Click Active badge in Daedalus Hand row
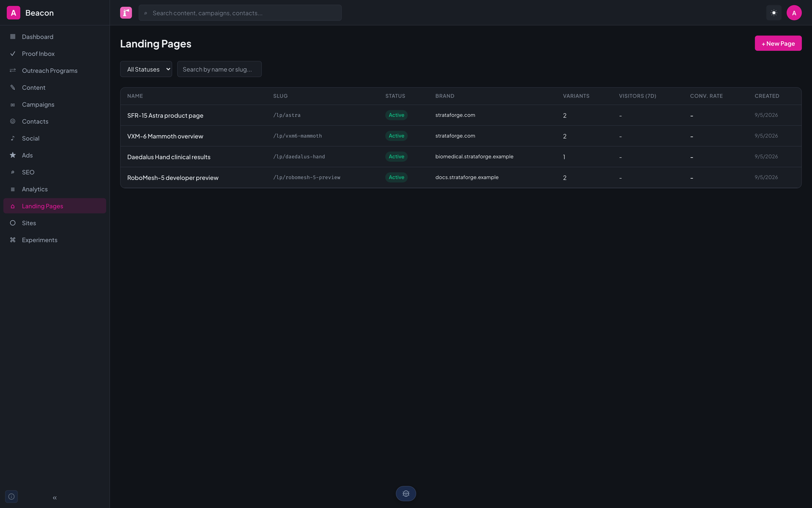Screen dimensions: 812x508 [x=396, y=157]
